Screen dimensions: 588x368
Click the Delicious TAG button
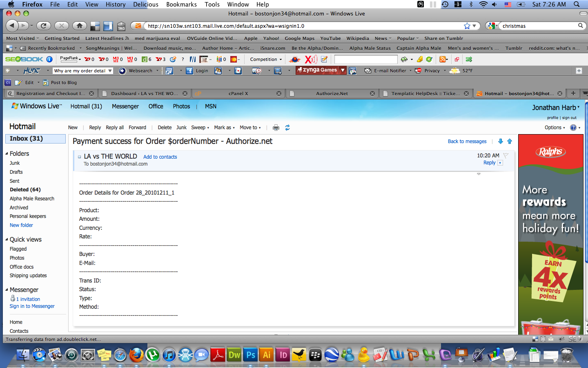coord(121,27)
